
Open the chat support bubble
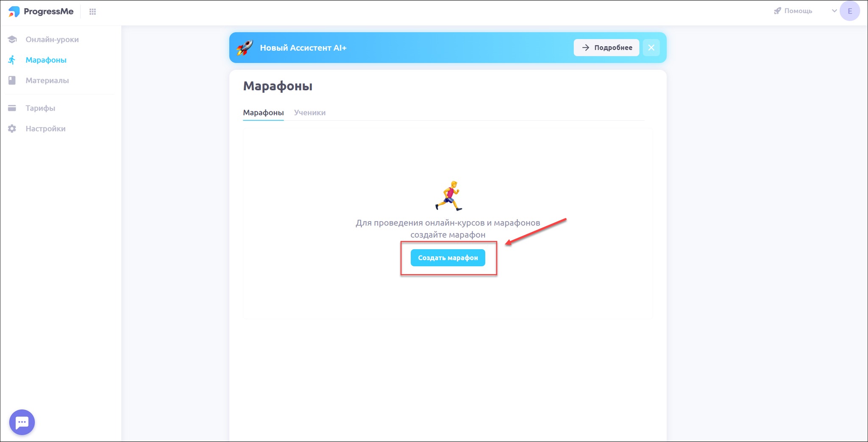click(x=22, y=422)
